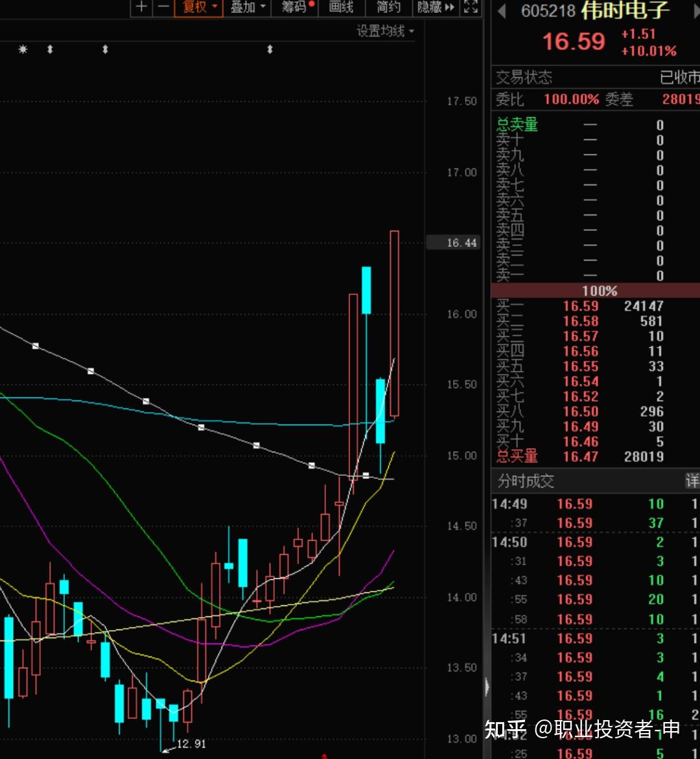Select the 画线 drawing tool
Viewport: 700px width, 759px height.
pos(341,7)
